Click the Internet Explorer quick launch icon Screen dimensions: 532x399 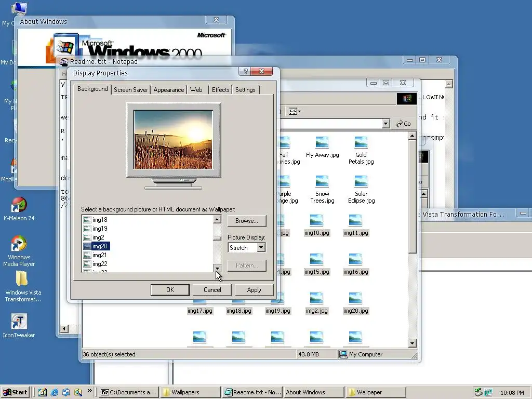(54, 392)
